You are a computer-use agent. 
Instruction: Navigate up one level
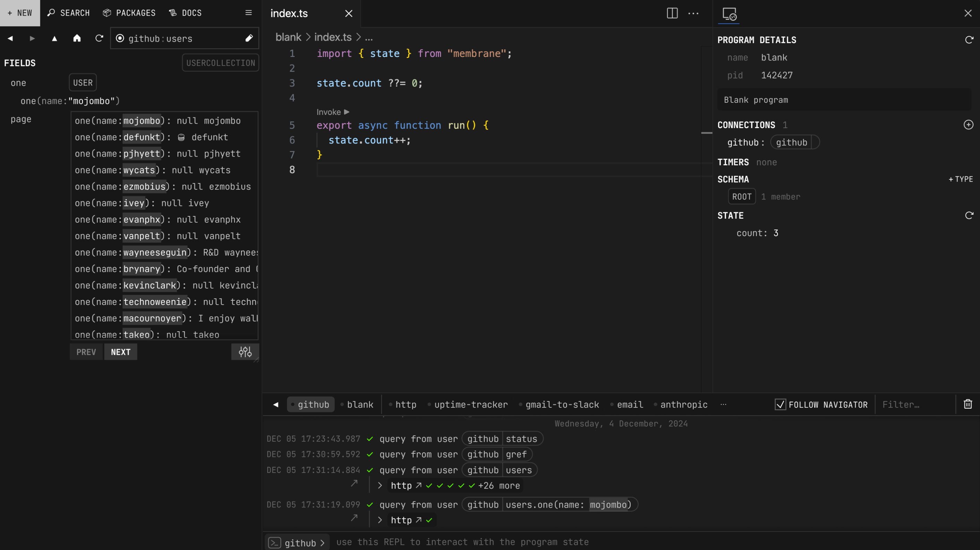tap(54, 39)
